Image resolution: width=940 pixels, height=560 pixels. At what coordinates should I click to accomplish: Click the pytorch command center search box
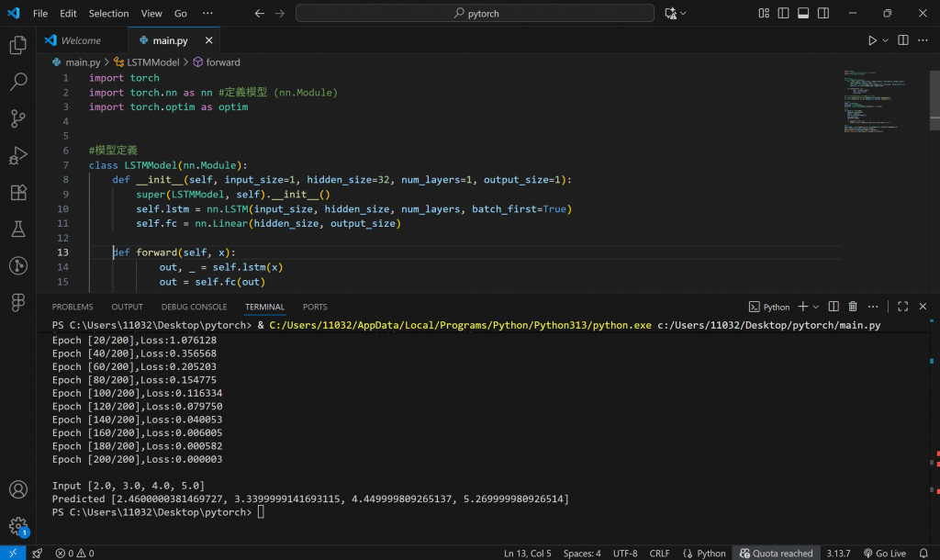[x=475, y=14]
